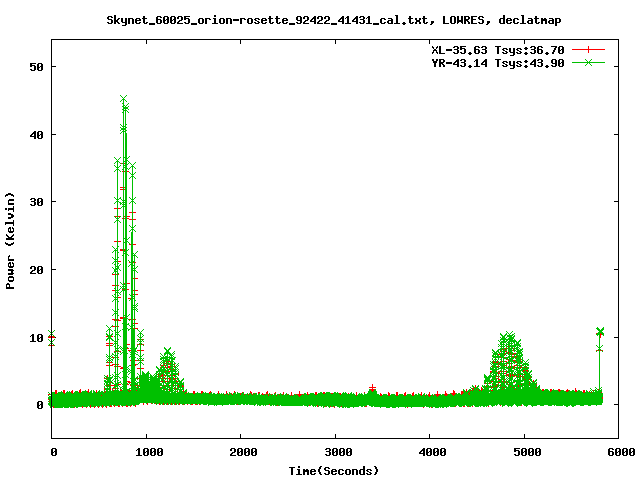Screen dimensions: 640x480
Task: Click the y-axis tick label 50
Action: 36,67
